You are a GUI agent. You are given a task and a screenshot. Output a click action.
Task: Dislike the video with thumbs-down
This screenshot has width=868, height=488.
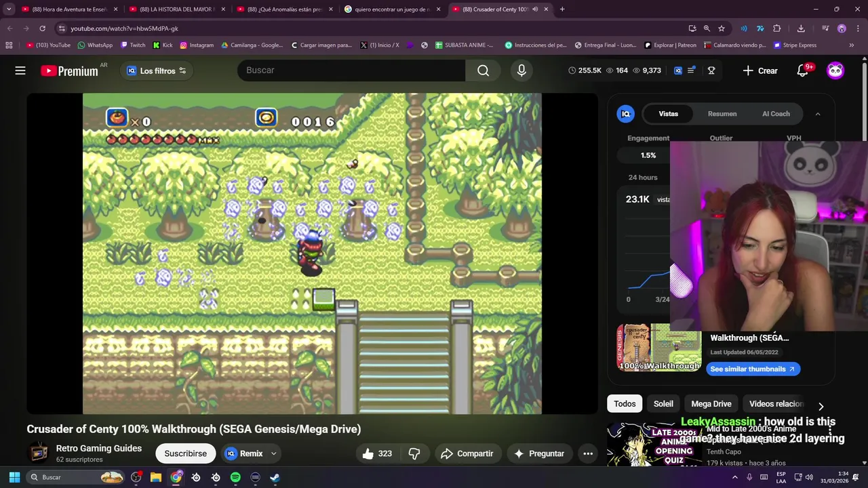[x=414, y=453]
